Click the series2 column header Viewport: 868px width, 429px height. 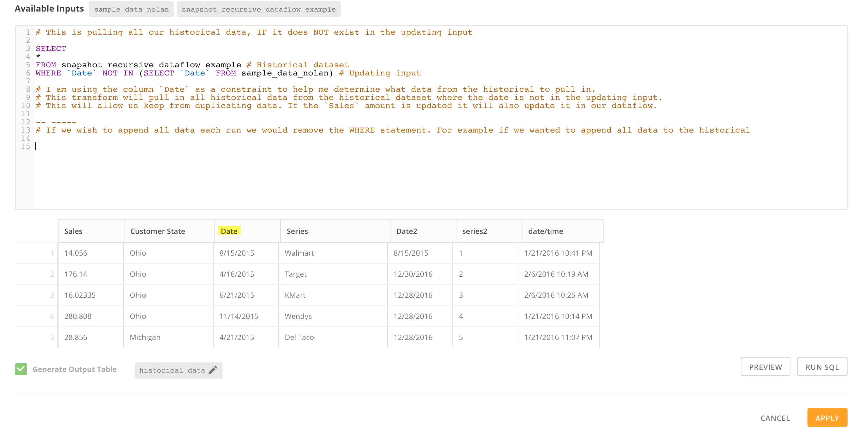(474, 231)
